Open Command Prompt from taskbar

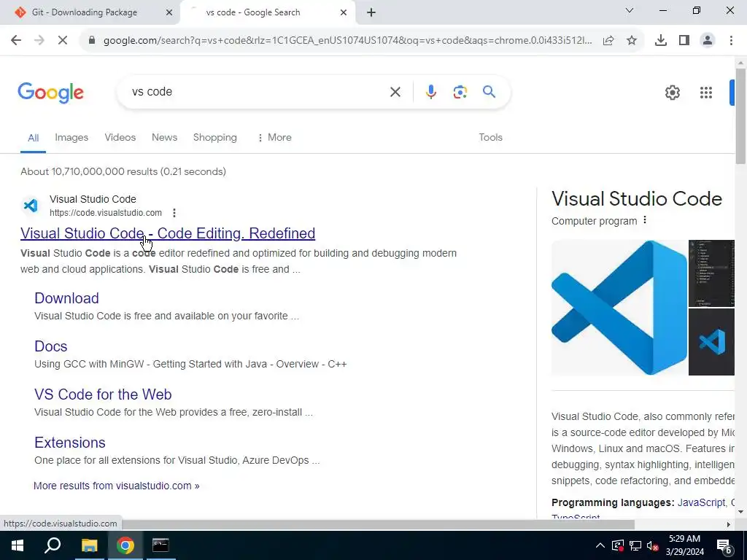[x=160, y=545]
